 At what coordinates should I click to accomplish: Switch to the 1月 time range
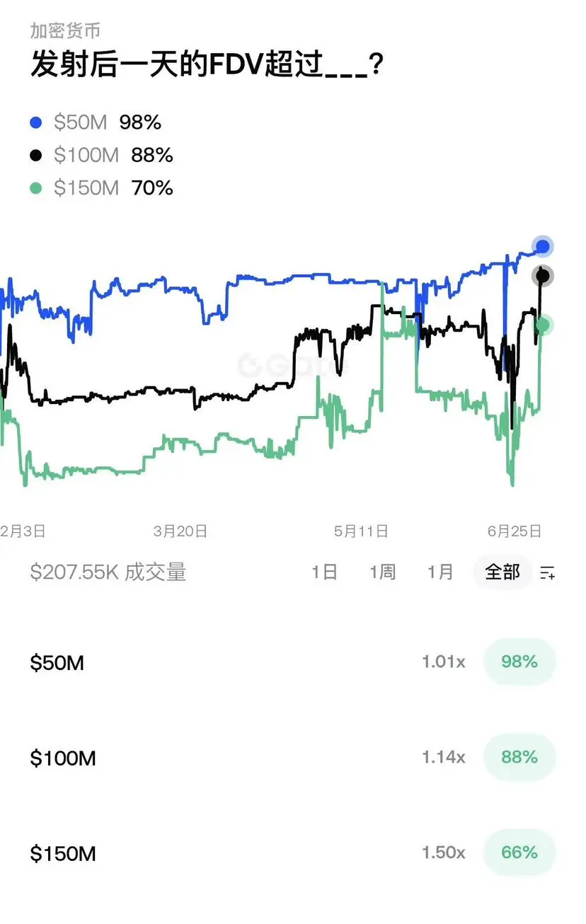click(440, 572)
